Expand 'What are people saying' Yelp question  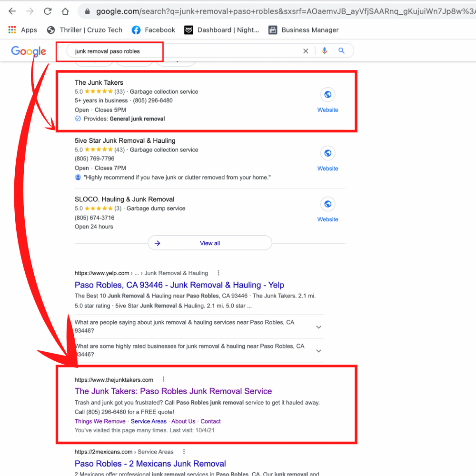[199, 327]
